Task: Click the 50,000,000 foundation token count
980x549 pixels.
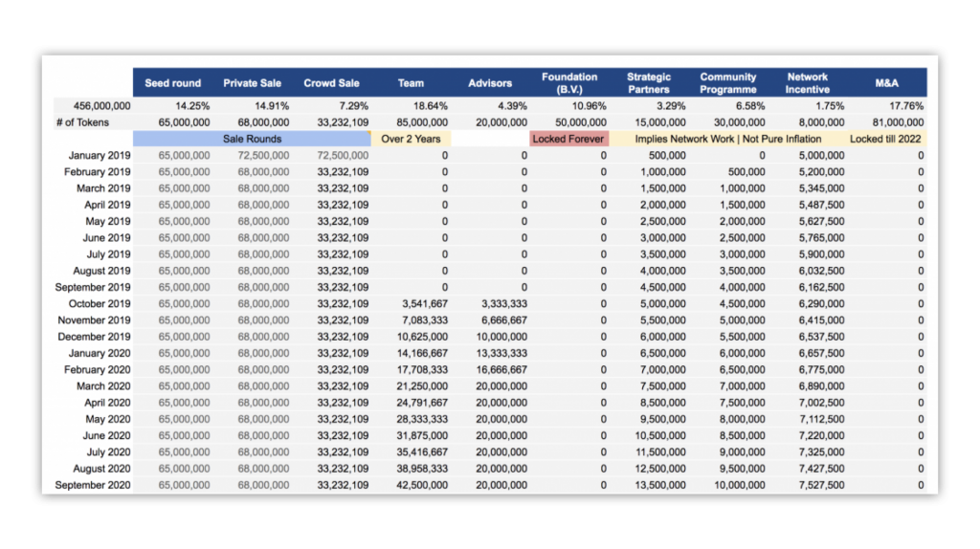Action: point(581,122)
